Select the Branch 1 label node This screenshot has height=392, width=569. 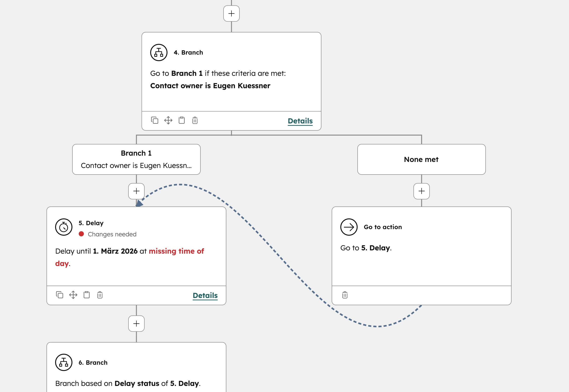[136, 159]
